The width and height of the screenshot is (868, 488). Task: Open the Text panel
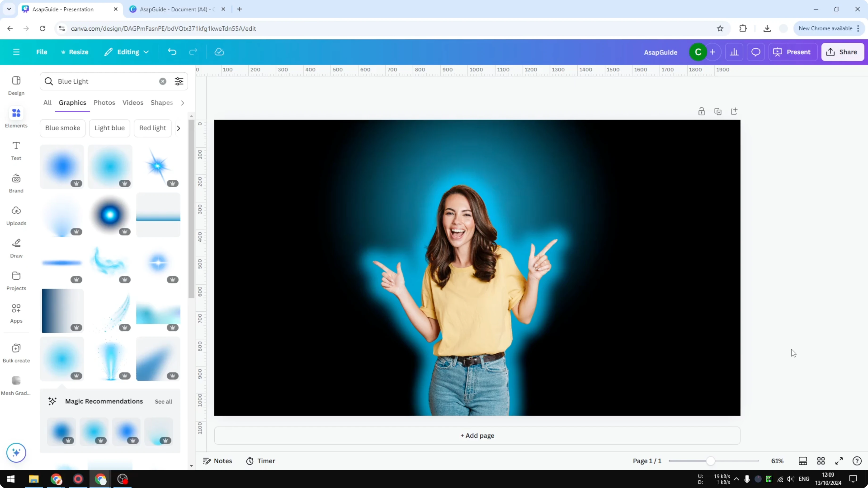coord(16,150)
